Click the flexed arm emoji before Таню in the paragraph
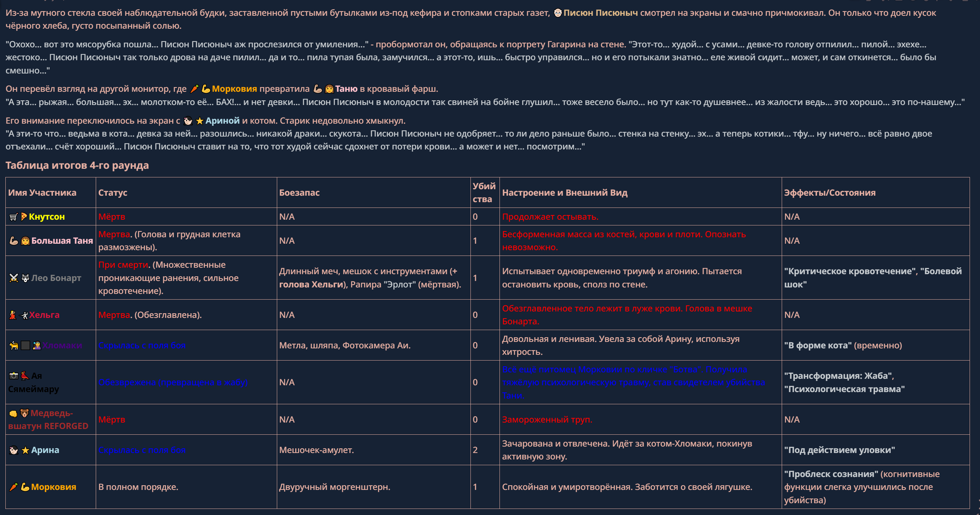980x515 pixels. tap(318, 89)
